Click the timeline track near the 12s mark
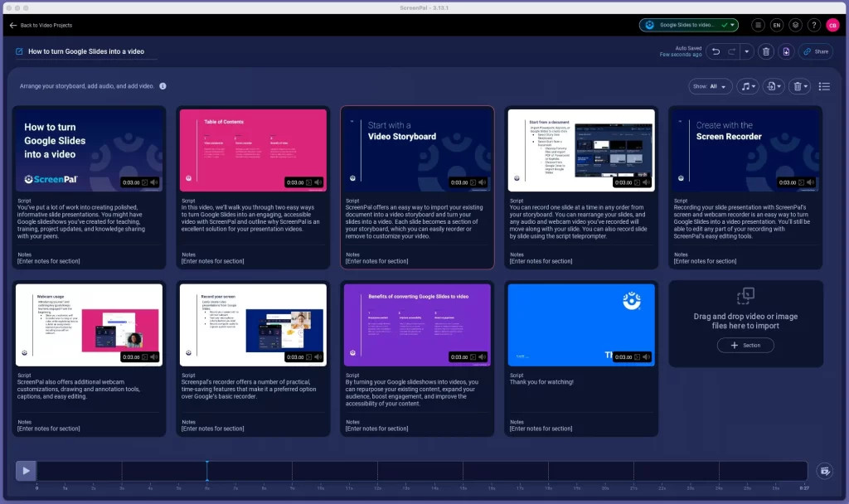The width and height of the screenshot is (849, 504). 377,470
